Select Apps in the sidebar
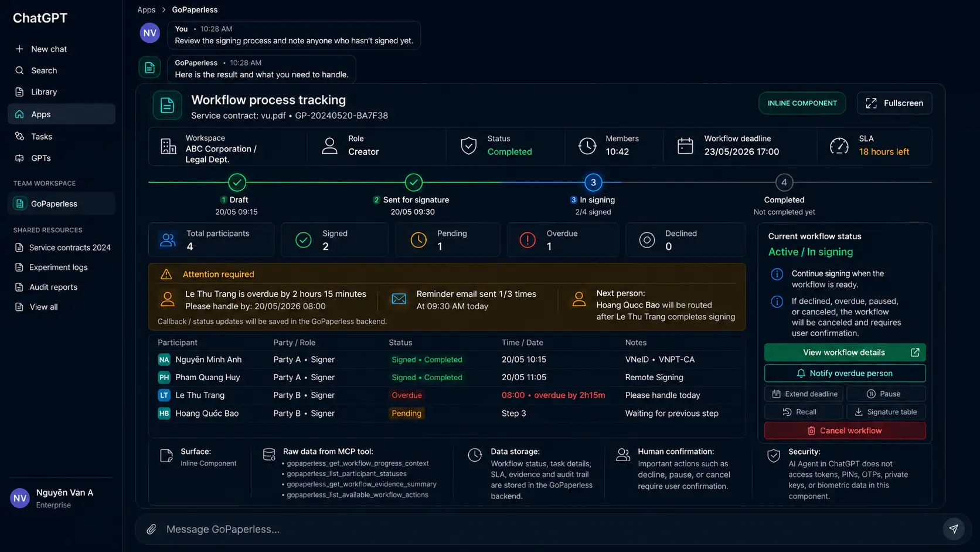Image resolution: width=980 pixels, height=552 pixels. click(62, 114)
